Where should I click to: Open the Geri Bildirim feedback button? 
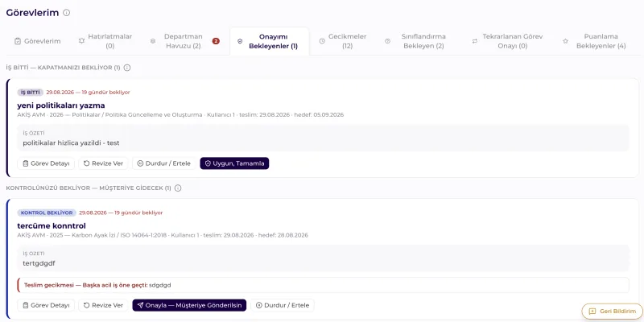pos(613,312)
